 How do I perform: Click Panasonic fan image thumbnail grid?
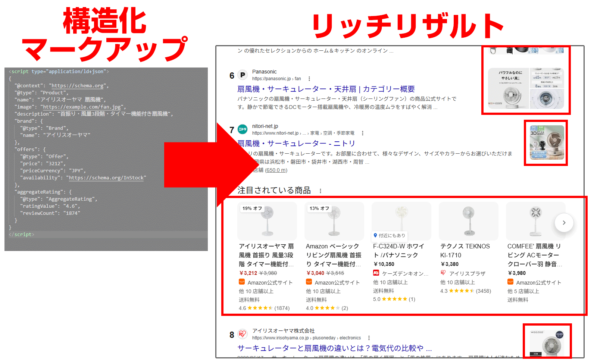tap(526, 89)
